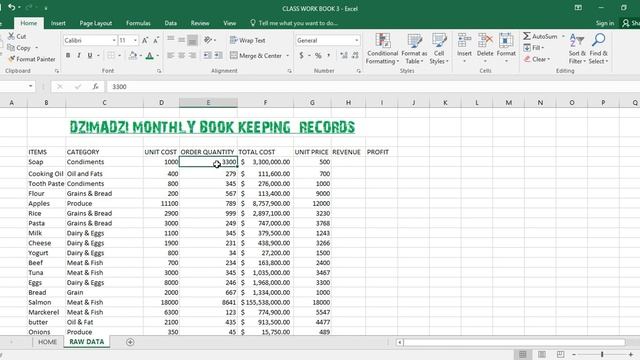The width and height of the screenshot is (640, 360).
Task: Open the font size dropdown
Action: coord(135,40)
